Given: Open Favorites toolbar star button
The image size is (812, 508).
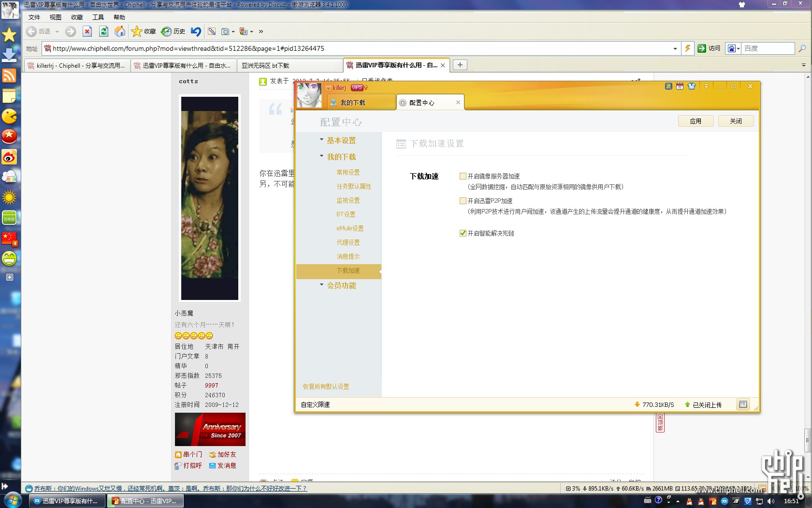Looking at the screenshot, I should 144,31.
